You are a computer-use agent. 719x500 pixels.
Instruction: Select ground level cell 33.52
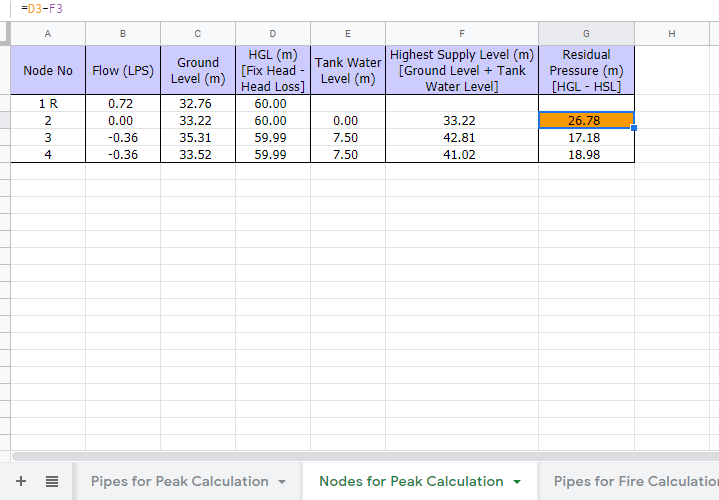tap(198, 155)
